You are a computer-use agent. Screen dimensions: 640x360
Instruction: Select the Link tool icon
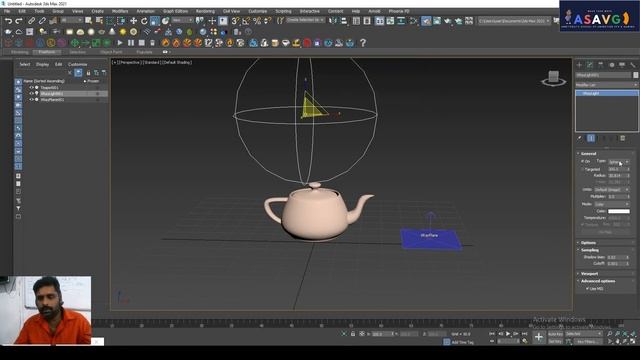click(31, 21)
